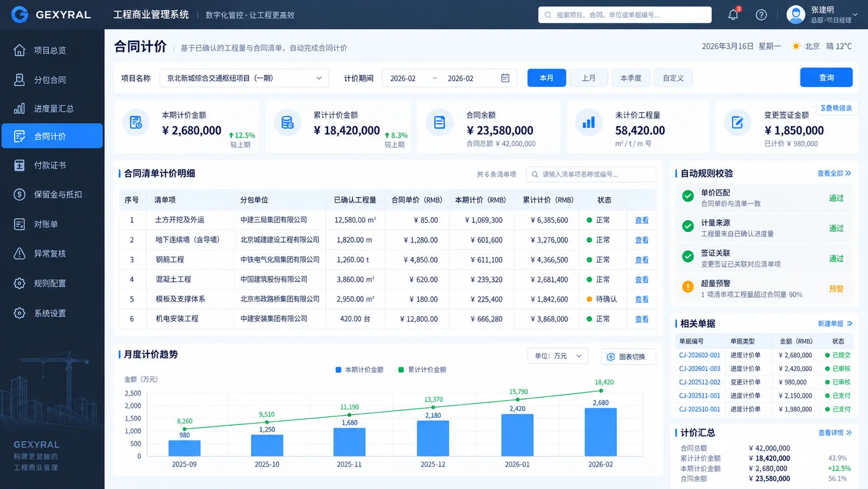Click 查看 for 土方开挖及外运 row

(x=642, y=220)
